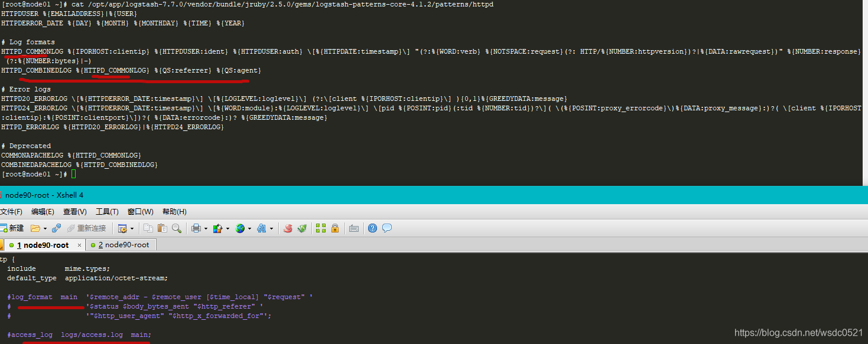Expand the dropdown arrow beside Open folder icon
868x344 pixels.
click(x=45, y=228)
